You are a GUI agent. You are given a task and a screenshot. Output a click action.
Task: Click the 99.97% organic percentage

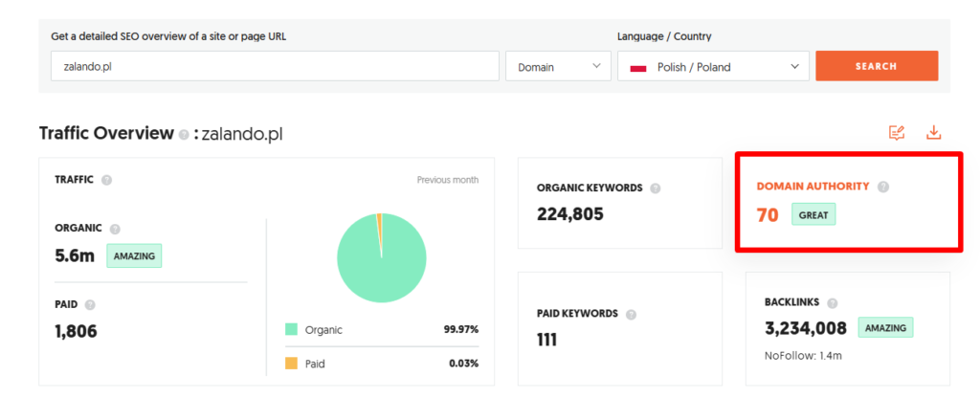click(x=463, y=330)
